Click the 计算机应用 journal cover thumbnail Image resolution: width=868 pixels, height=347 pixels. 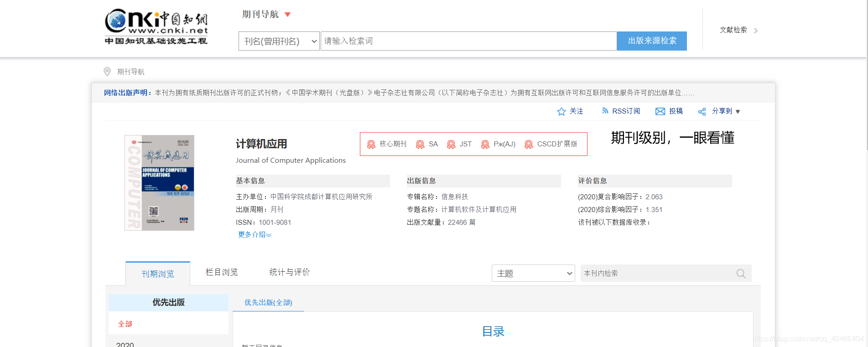pos(159,183)
